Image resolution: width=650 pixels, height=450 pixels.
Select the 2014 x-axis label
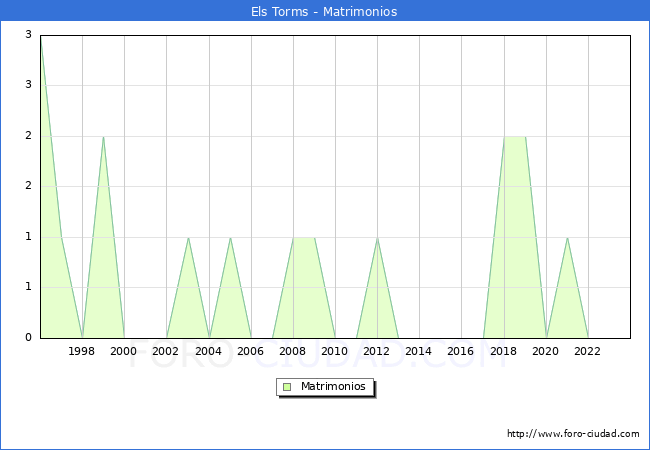[419, 351]
